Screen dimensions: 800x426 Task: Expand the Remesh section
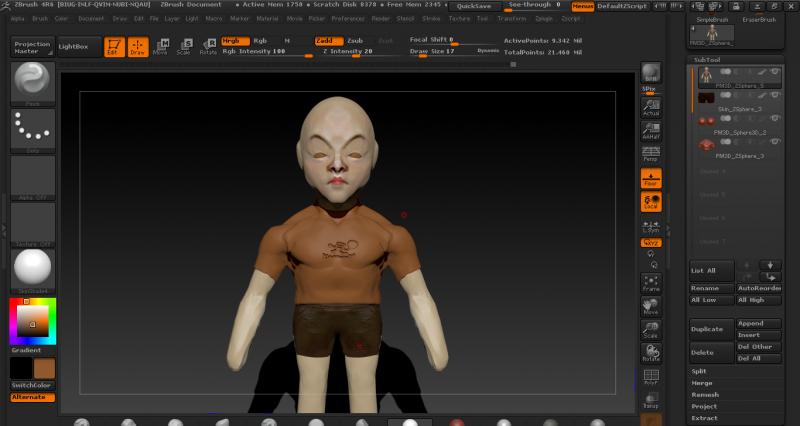tap(705, 395)
